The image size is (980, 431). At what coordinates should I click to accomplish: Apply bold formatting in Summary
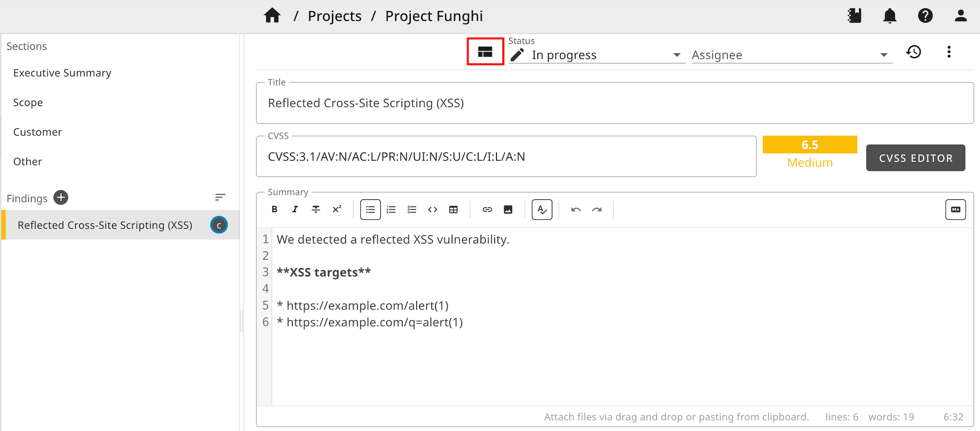(274, 209)
